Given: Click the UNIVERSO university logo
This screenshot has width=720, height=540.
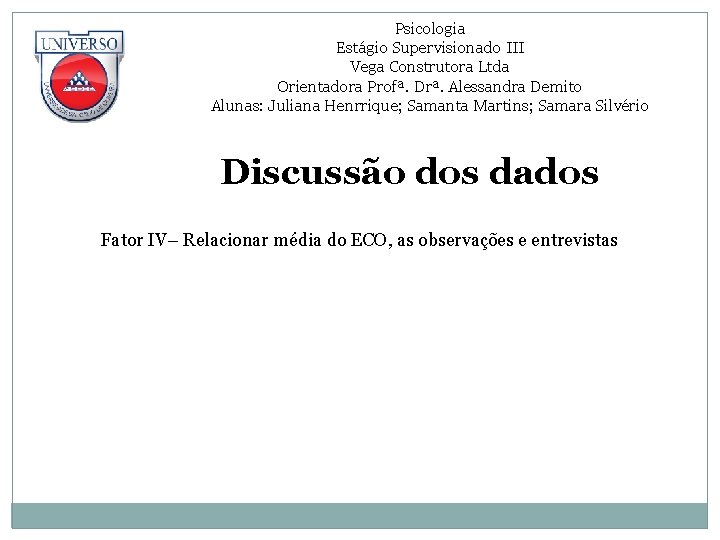Looking at the screenshot, I should pyautogui.click(x=79, y=76).
